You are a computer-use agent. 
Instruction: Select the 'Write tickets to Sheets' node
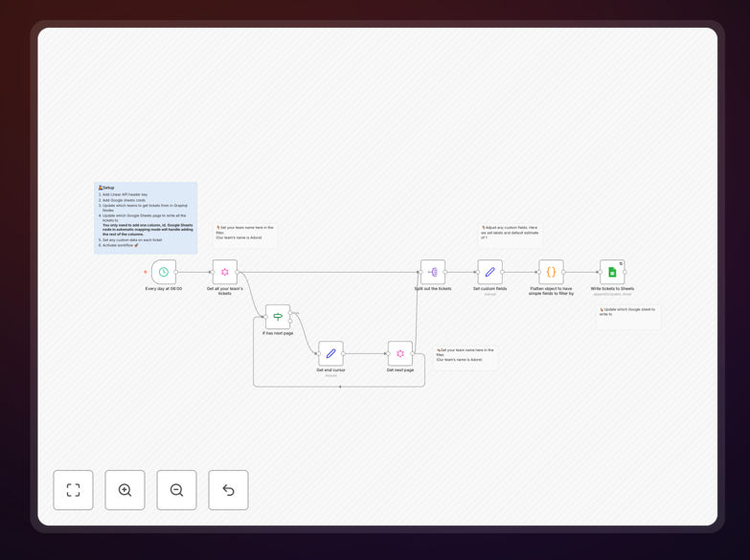tap(612, 272)
